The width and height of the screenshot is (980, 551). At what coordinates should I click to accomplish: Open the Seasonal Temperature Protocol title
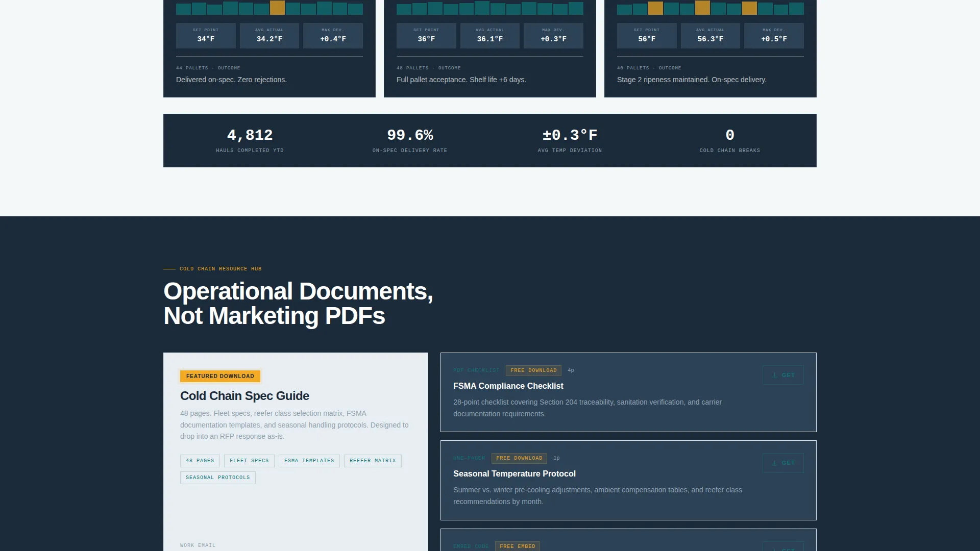tap(514, 474)
